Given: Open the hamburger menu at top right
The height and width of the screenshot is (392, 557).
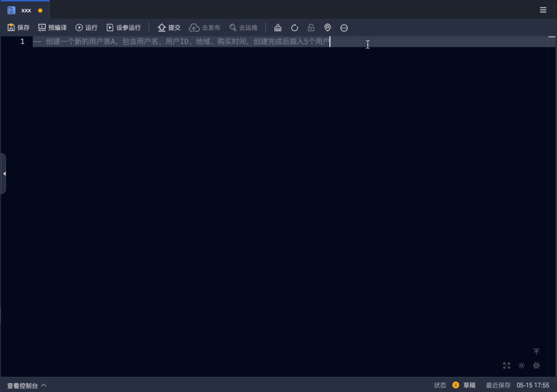Looking at the screenshot, I should (543, 10).
